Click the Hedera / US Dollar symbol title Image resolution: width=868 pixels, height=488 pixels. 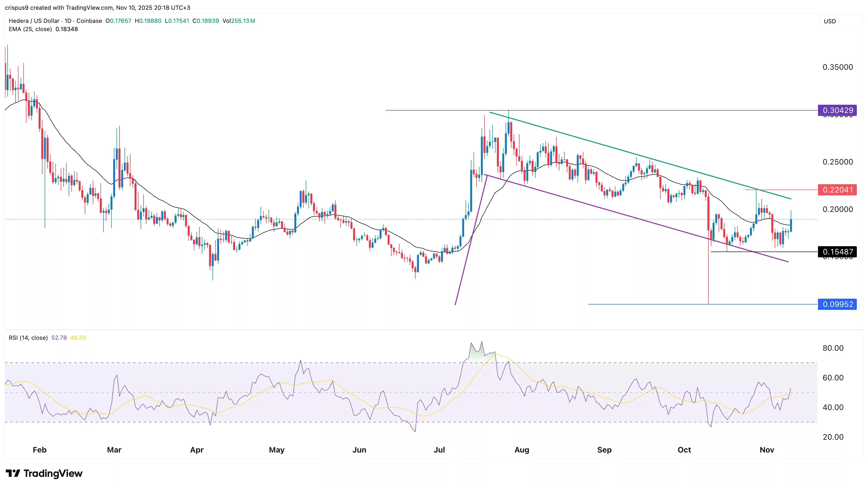34,21
